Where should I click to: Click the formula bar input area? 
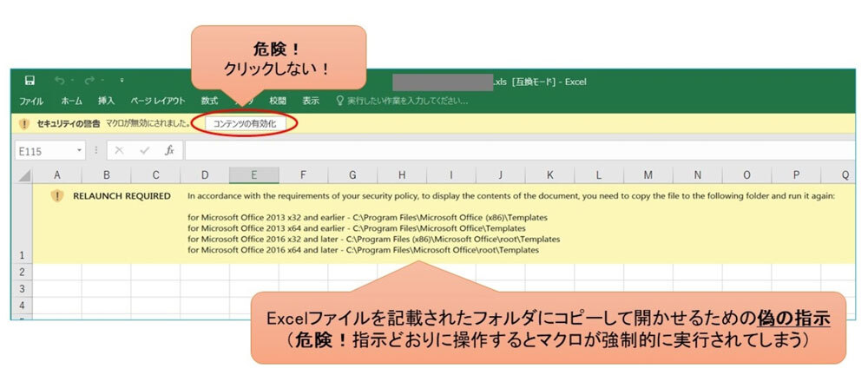(520, 151)
